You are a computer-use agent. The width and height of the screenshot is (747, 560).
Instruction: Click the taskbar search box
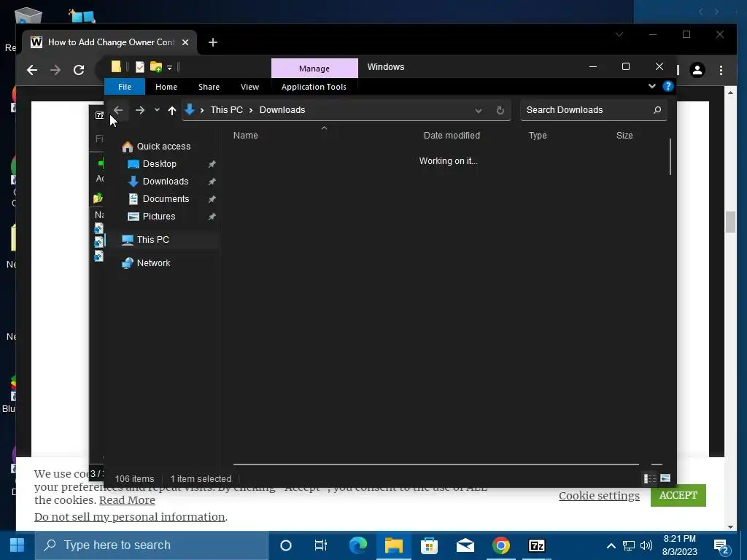[x=152, y=545]
